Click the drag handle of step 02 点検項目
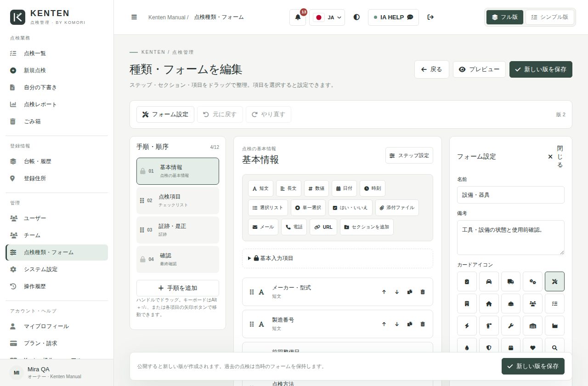The image size is (588, 386). 142,200
